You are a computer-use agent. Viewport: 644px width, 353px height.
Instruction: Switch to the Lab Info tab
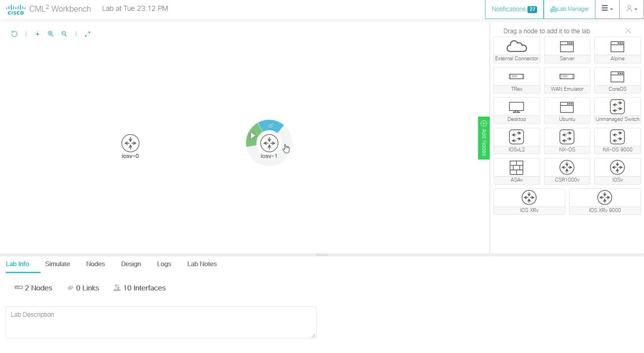(x=17, y=264)
